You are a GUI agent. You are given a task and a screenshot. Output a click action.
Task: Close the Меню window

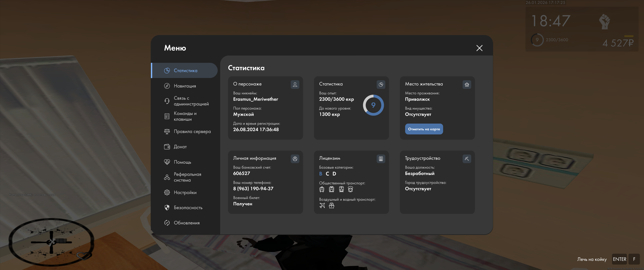(479, 48)
